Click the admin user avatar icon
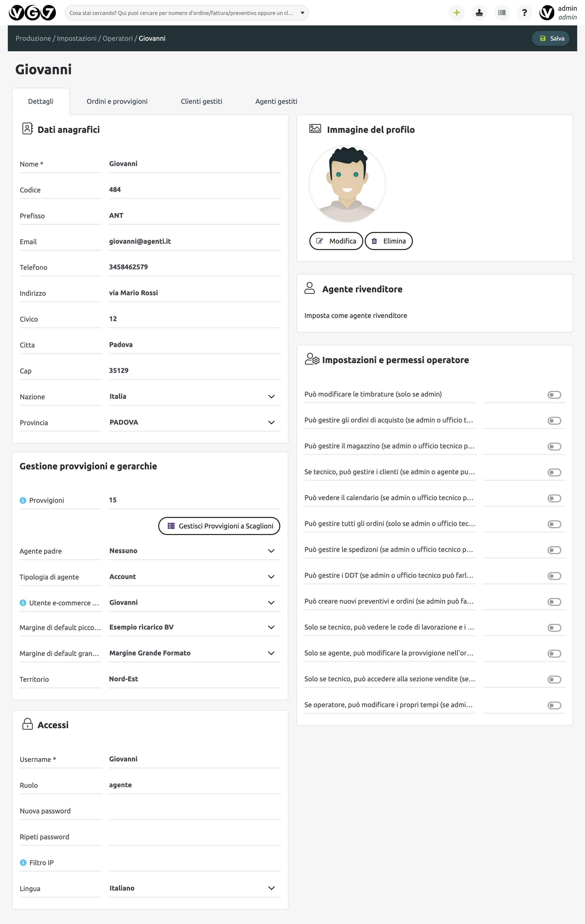Viewport: 585px width, 924px height. pyautogui.click(x=547, y=13)
